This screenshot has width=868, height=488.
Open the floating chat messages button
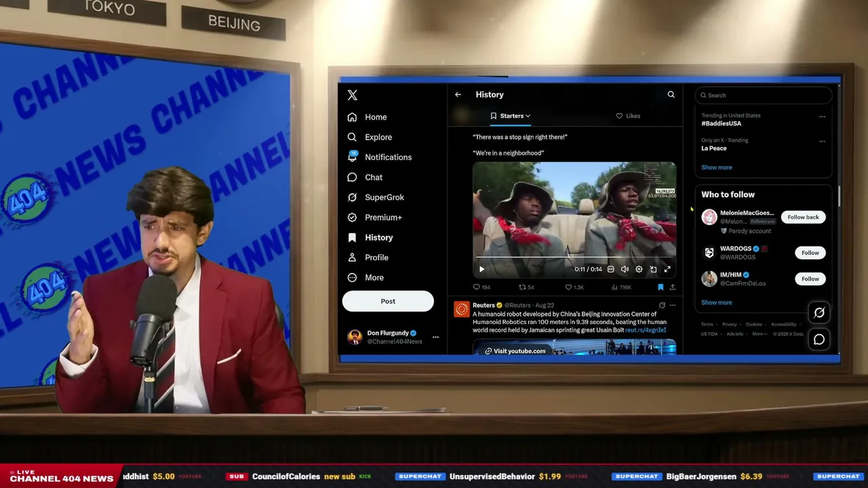click(x=819, y=340)
